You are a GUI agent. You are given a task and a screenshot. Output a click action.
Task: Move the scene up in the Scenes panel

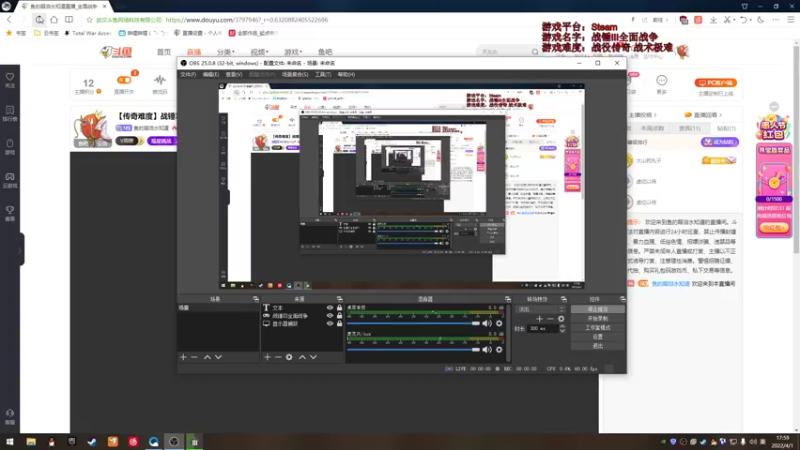207,357
